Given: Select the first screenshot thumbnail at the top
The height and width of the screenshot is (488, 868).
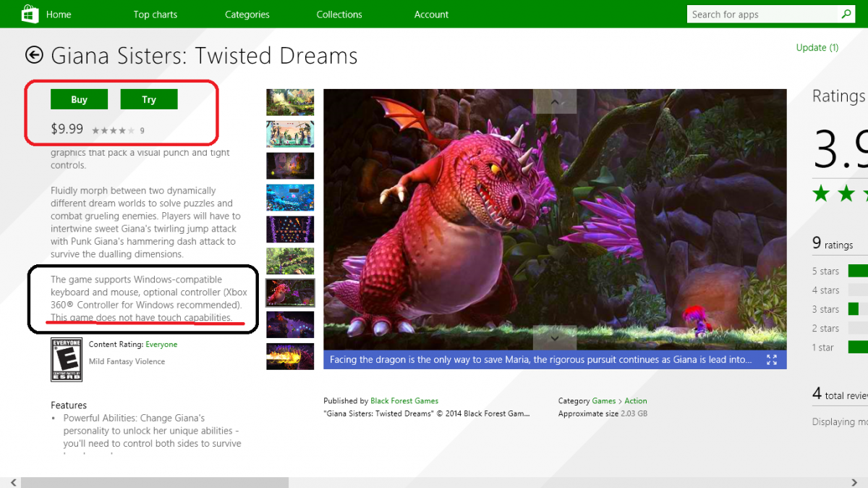Looking at the screenshot, I should click(x=290, y=102).
